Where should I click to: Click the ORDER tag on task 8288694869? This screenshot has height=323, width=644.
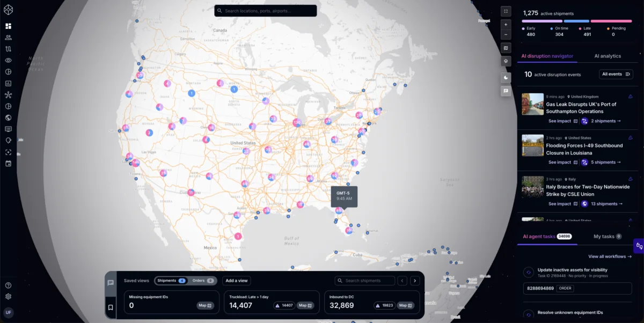(566, 288)
